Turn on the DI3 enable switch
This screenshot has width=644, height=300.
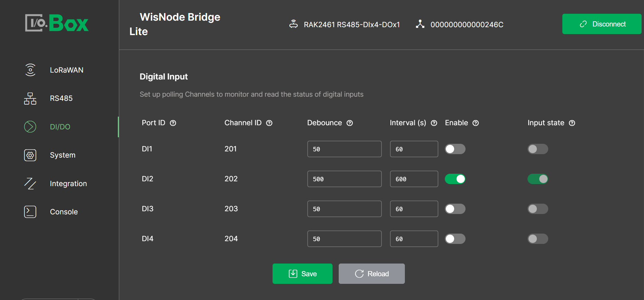click(x=455, y=209)
